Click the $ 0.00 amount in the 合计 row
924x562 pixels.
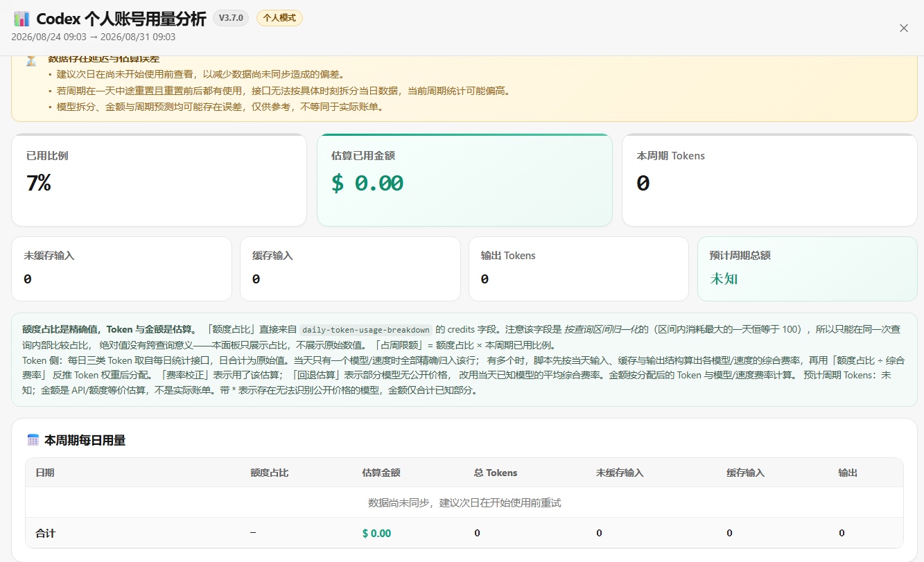coord(376,533)
